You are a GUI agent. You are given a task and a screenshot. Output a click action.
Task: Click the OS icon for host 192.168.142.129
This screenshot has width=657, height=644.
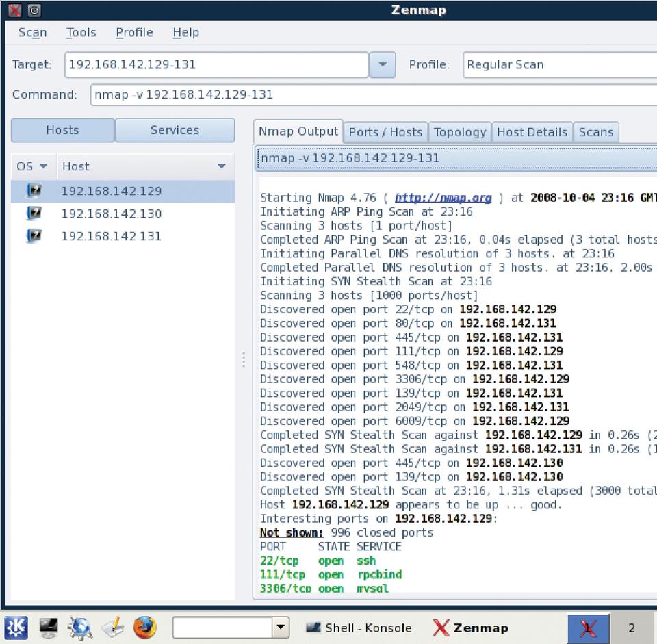pyautogui.click(x=33, y=191)
